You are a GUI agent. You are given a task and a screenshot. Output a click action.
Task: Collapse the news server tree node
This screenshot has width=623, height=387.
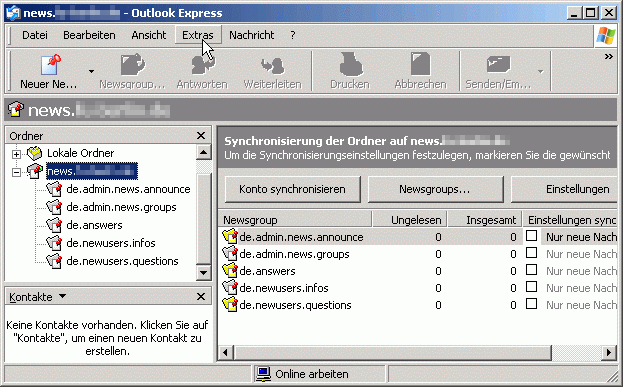16,172
